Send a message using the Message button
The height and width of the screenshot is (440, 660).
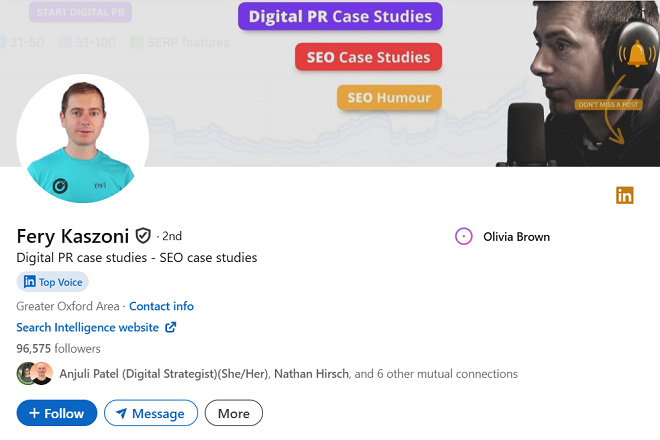coord(150,413)
